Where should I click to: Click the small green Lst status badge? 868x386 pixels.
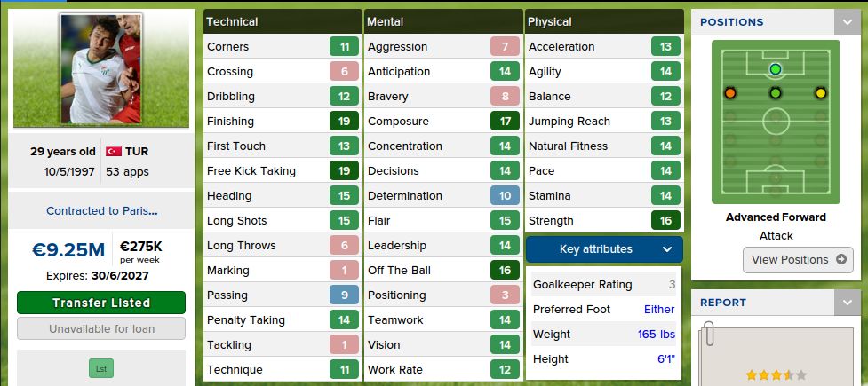[101, 367]
